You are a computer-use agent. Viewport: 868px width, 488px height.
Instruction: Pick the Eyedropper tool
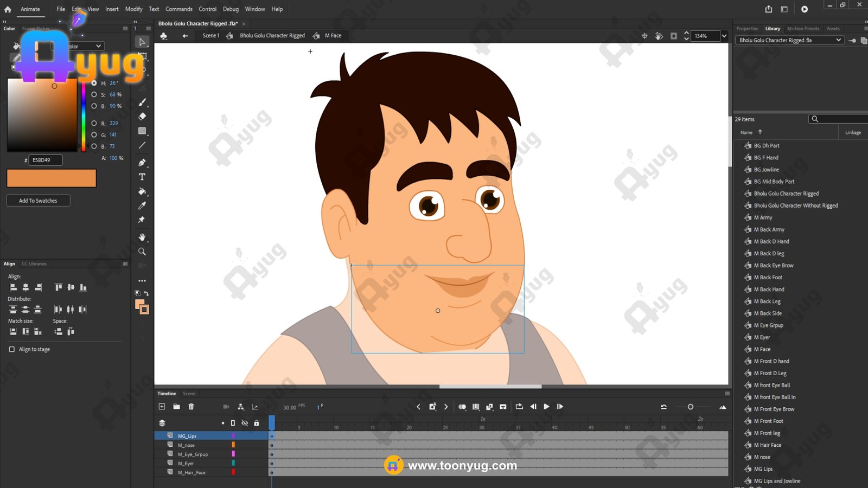coord(142,206)
